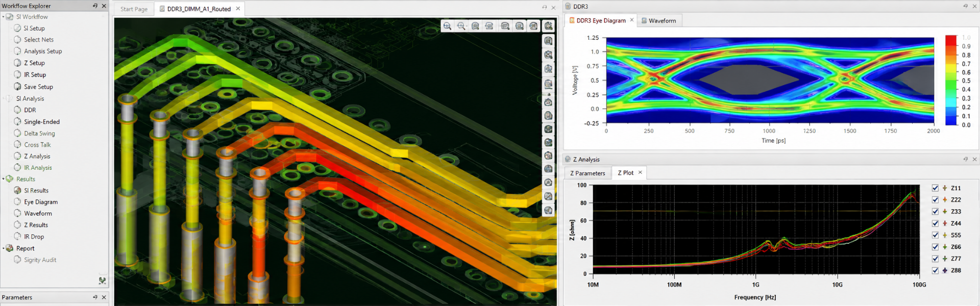Image resolution: width=980 pixels, height=306 pixels.
Task: Select the DDR3_DIMM_A1_Routed tab
Action: 199,9
